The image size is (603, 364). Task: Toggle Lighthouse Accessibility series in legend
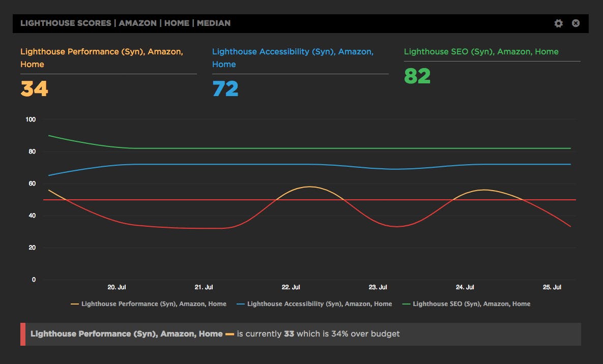[314, 304]
